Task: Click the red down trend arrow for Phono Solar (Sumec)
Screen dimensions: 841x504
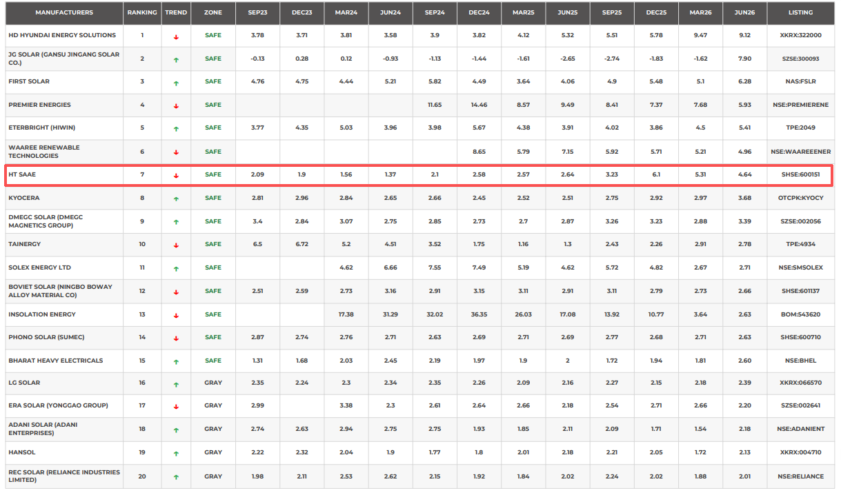Action: click(x=176, y=338)
